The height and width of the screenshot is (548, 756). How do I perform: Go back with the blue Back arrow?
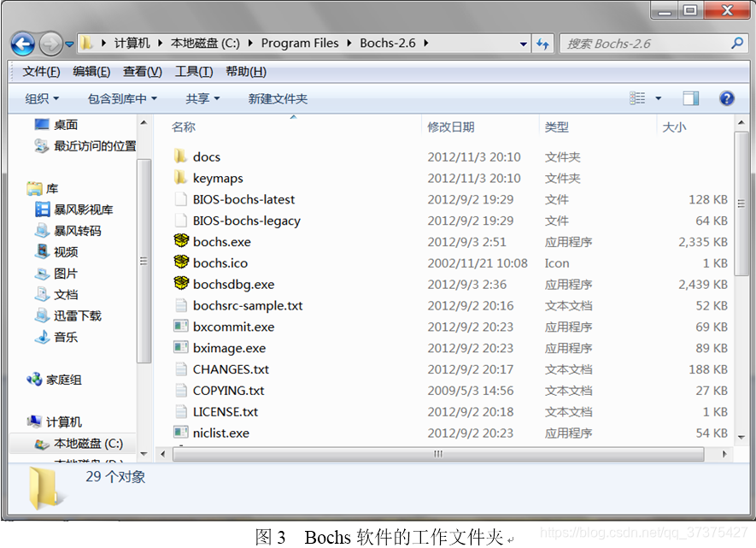23,44
